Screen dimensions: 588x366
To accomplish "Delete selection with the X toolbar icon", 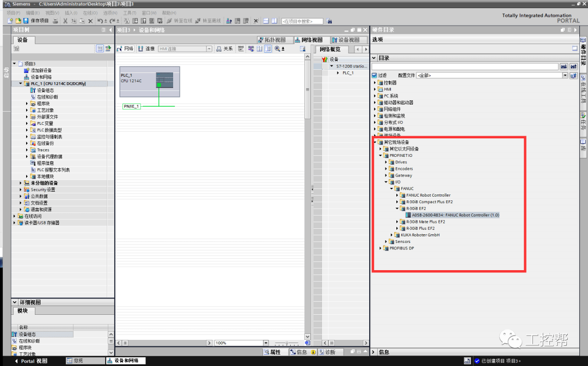I will tap(90, 21).
